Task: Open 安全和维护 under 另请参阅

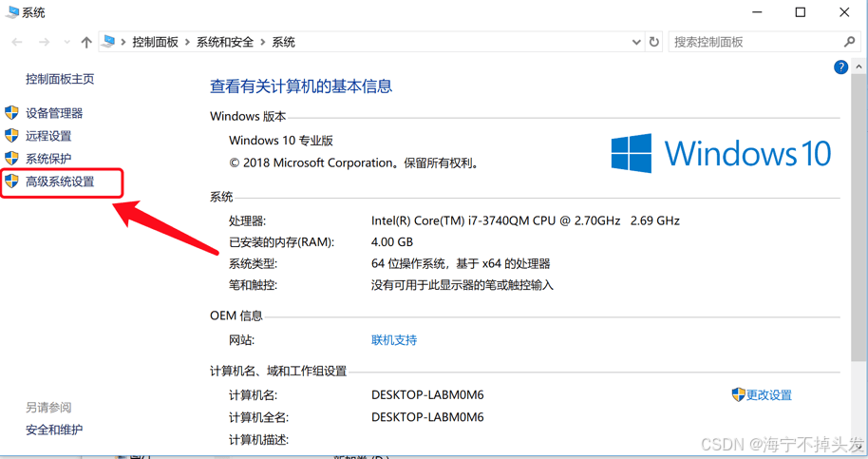Action: 54,430
